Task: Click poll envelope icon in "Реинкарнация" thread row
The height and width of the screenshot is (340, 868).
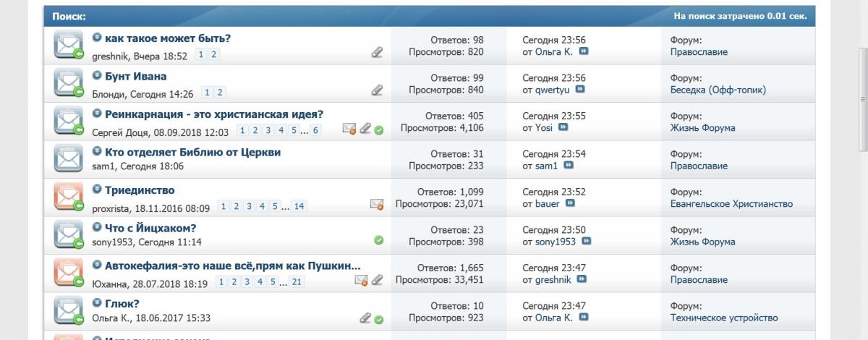Action: (349, 129)
